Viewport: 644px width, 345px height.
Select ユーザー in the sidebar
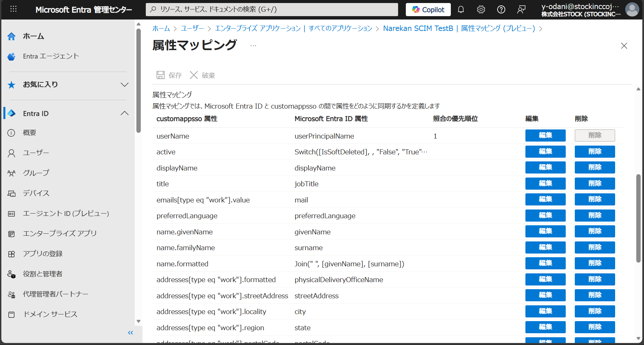pyautogui.click(x=36, y=153)
